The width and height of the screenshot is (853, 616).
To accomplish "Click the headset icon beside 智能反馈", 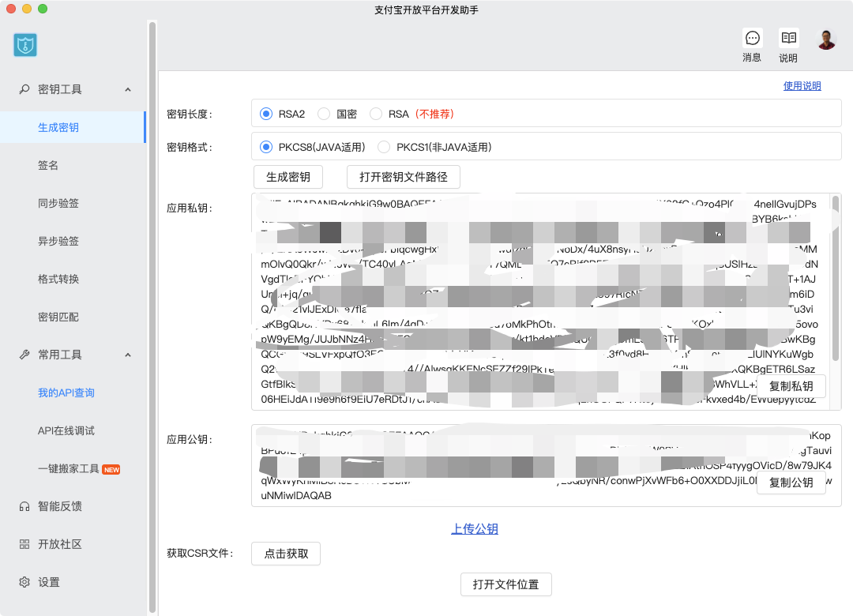I will 24,507.
